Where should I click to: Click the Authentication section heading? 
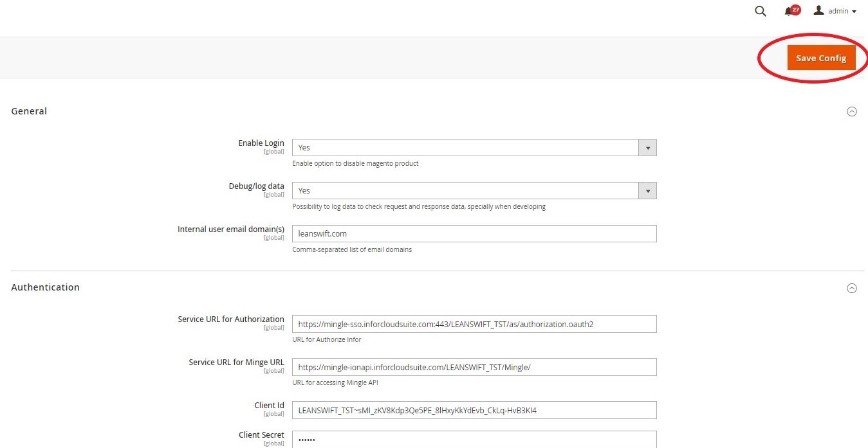tap(45, 287)
